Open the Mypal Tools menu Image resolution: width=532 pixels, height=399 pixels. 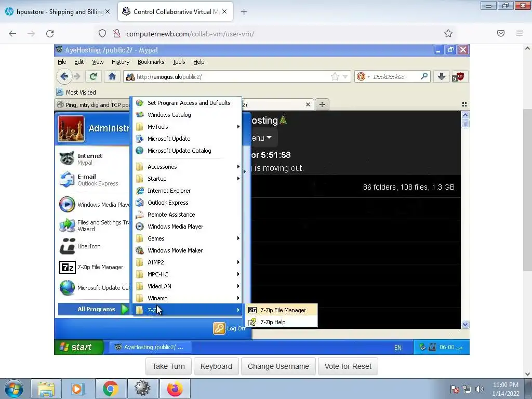[x=179, y=62]
